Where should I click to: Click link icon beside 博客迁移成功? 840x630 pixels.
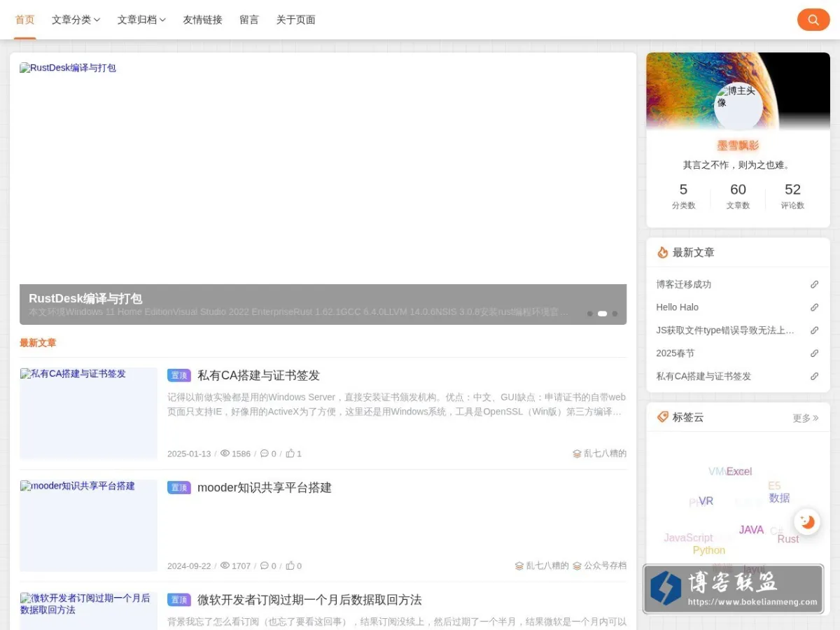click(x=814, y=284)
